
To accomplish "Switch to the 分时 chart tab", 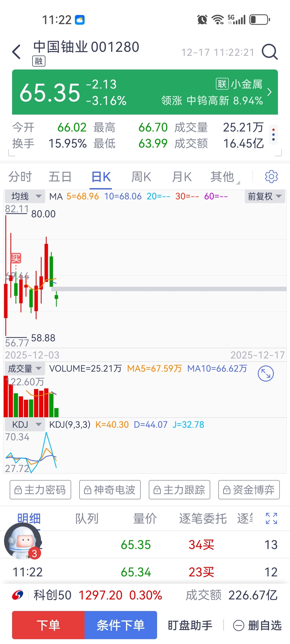I will pos(20,177).
